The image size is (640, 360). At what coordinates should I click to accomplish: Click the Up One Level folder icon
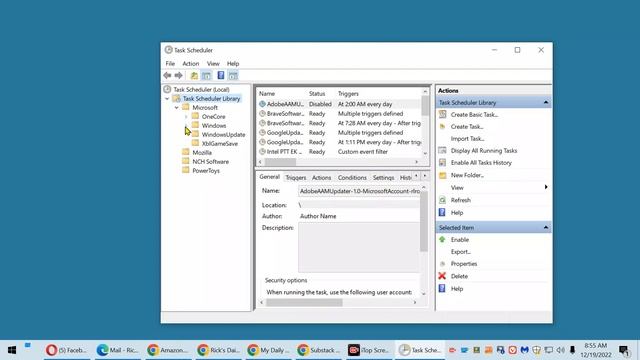(194, 76)
